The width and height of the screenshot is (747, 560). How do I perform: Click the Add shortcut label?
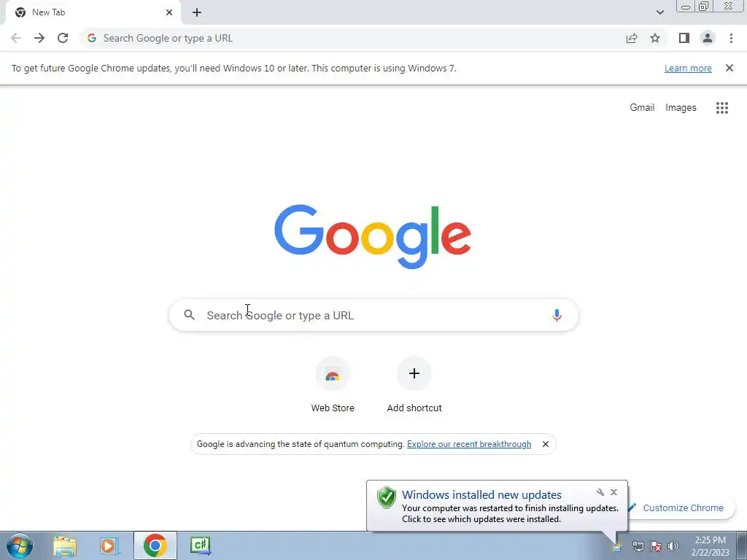[414, 408]
